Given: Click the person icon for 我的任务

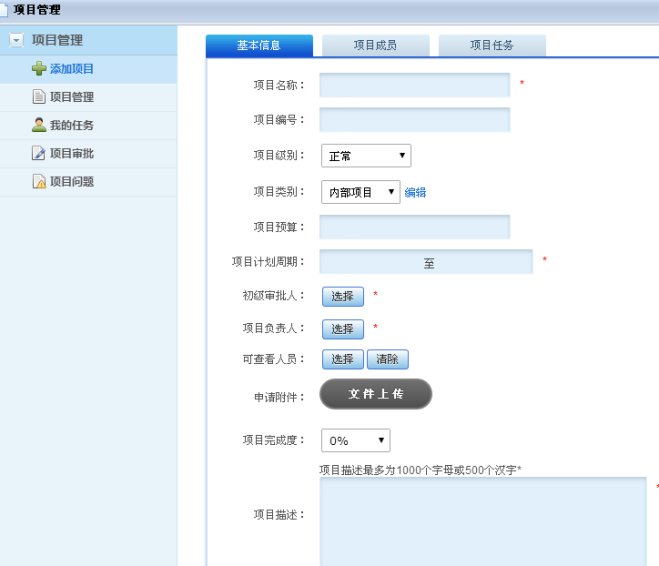Looking at the screenshot, I should 39,125.
